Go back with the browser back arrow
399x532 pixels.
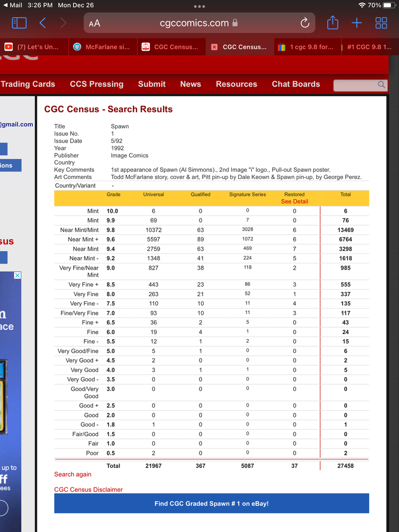coord(42,23)
